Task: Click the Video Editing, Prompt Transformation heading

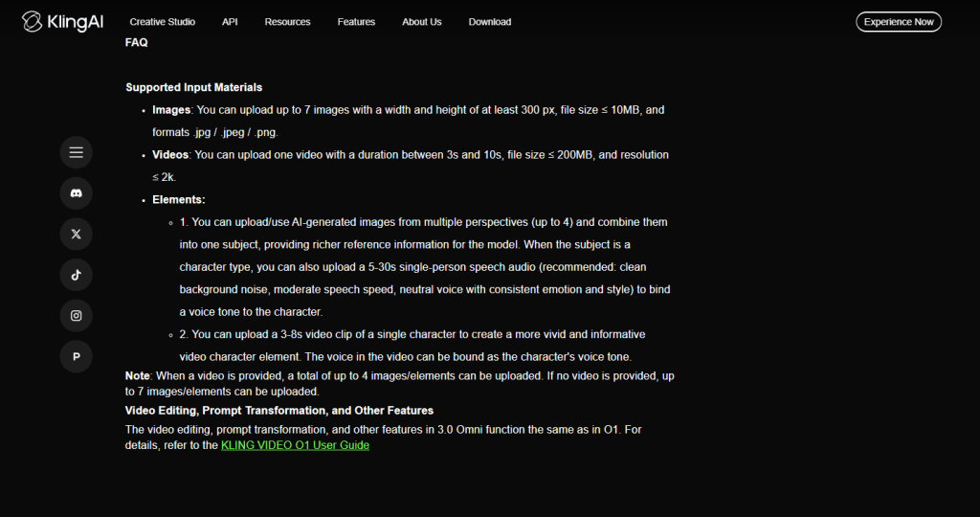Action: click(279, 411)
